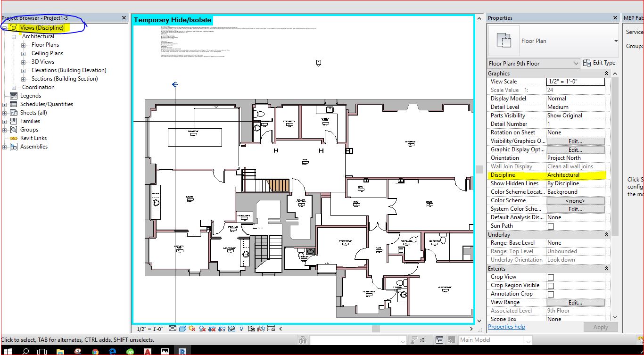Screen dimensions: 644x355
Task: Click the Crop View icon in view bar
Action: pos(211,329)
